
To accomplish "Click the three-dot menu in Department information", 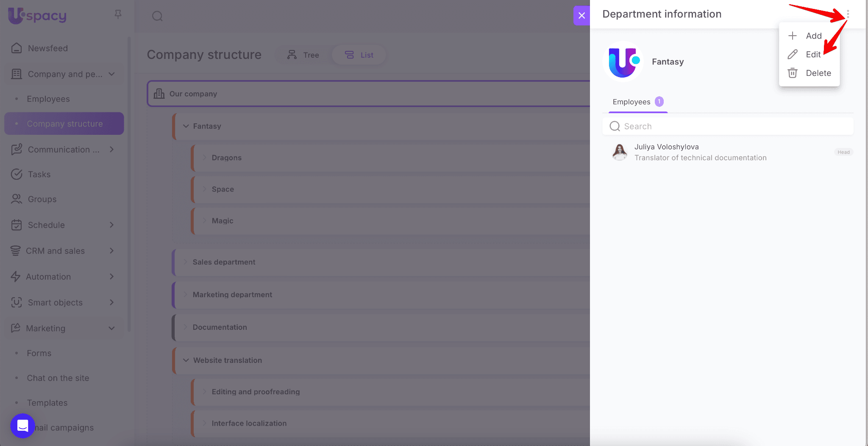I will pos(848,14).
